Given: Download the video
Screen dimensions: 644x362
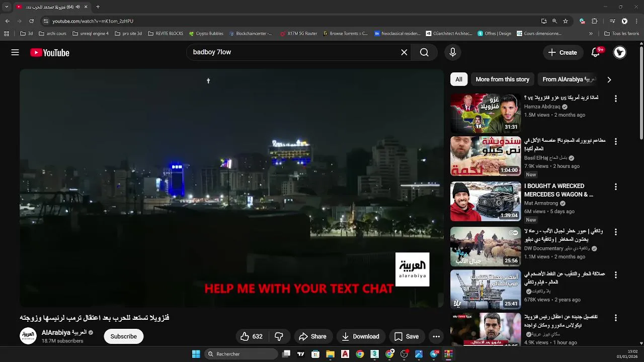Looking at the screenshot, I should tap(360, 336).
